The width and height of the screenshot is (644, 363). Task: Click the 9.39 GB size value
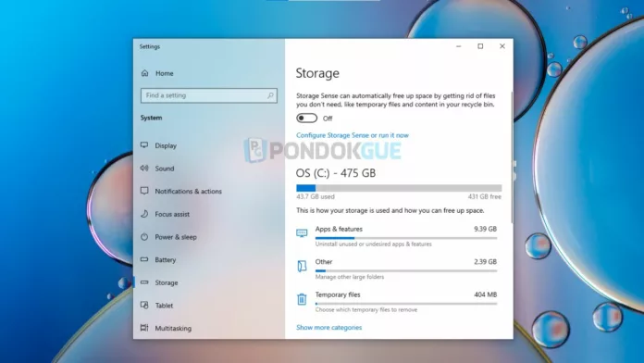pos(485,229)
